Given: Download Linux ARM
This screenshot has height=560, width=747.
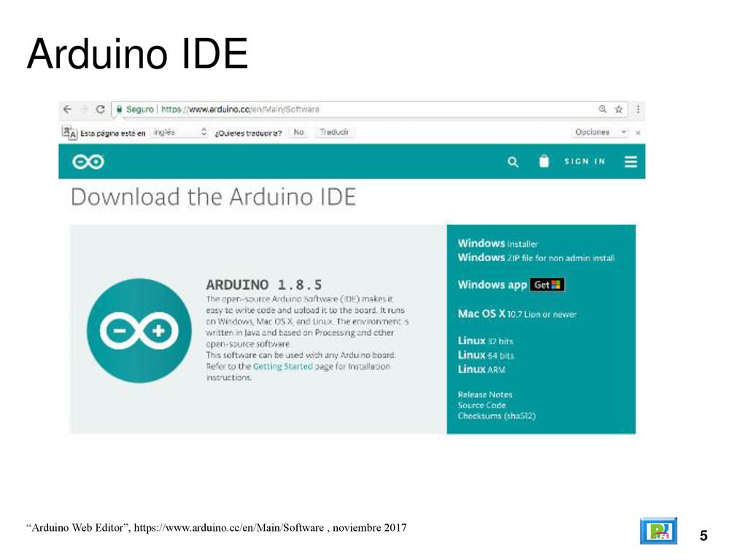Looking at the screenshot, I should (x=481, y=369).
